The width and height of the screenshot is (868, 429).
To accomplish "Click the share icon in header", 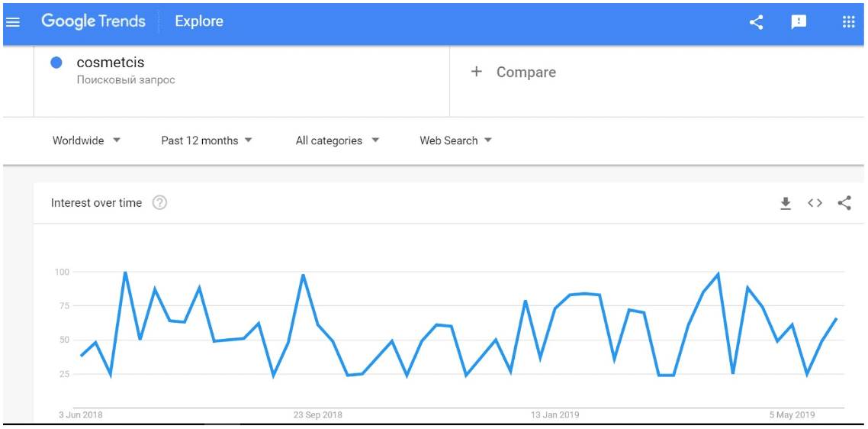I will pyautogui.click(x=756, y=22).
